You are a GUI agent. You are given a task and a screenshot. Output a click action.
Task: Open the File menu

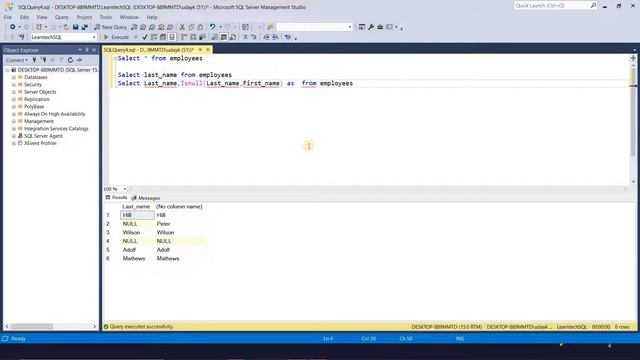(x=8, y=17)
